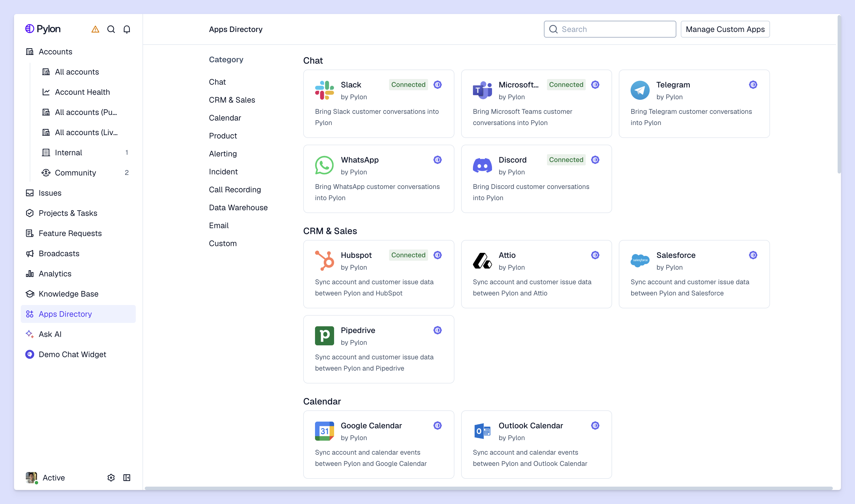Filter by Calendar category
The width and height of the screenshot is (855, 504).
point(225,118)
